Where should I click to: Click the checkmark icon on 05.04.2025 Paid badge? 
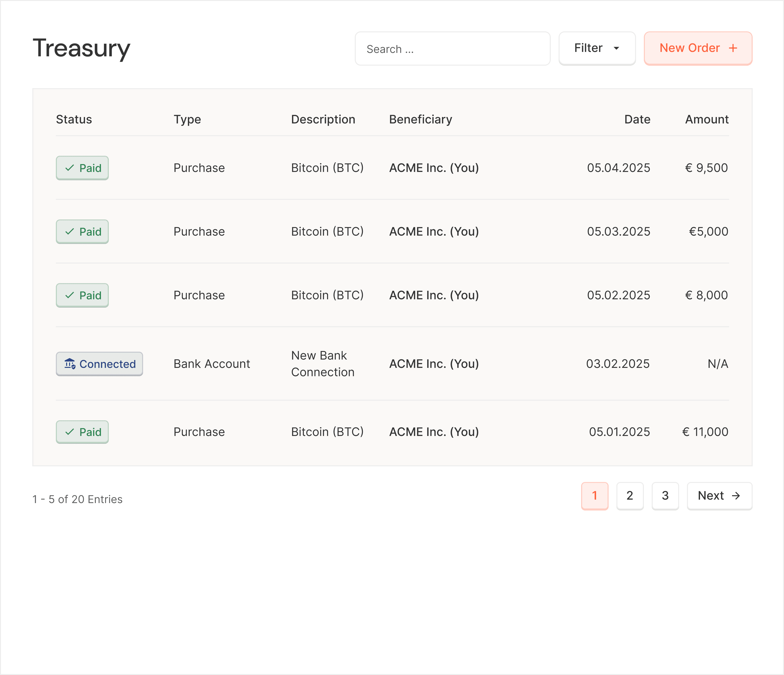(70, 168)
